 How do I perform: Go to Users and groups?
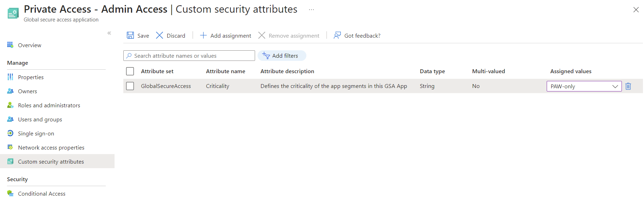(40, 119)
